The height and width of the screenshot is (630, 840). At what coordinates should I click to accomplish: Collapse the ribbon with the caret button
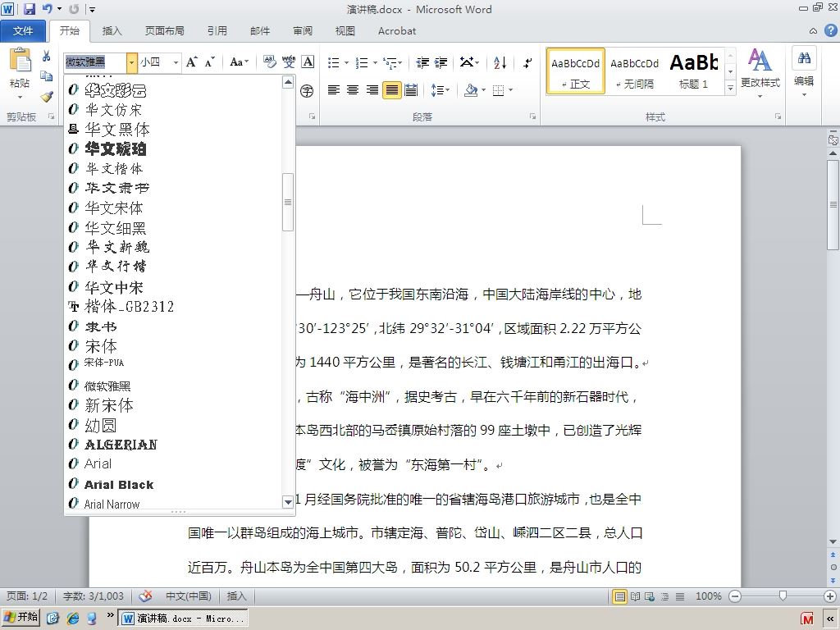[x=813, y=31]
